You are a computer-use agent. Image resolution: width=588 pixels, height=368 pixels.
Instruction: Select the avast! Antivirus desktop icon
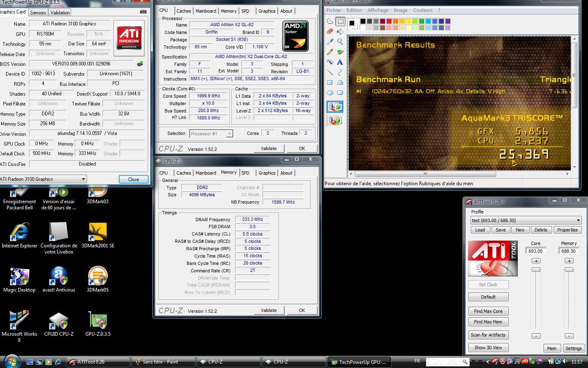(59, 280)
